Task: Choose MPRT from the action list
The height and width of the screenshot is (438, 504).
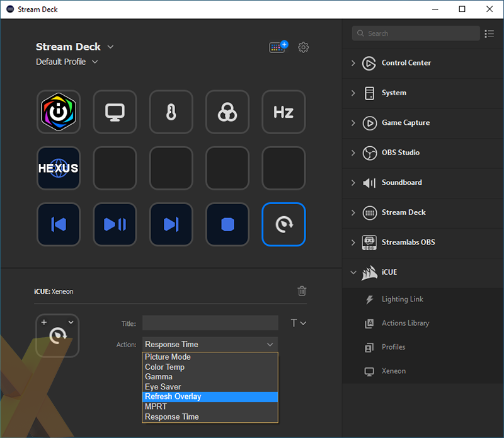Action: 210,406
